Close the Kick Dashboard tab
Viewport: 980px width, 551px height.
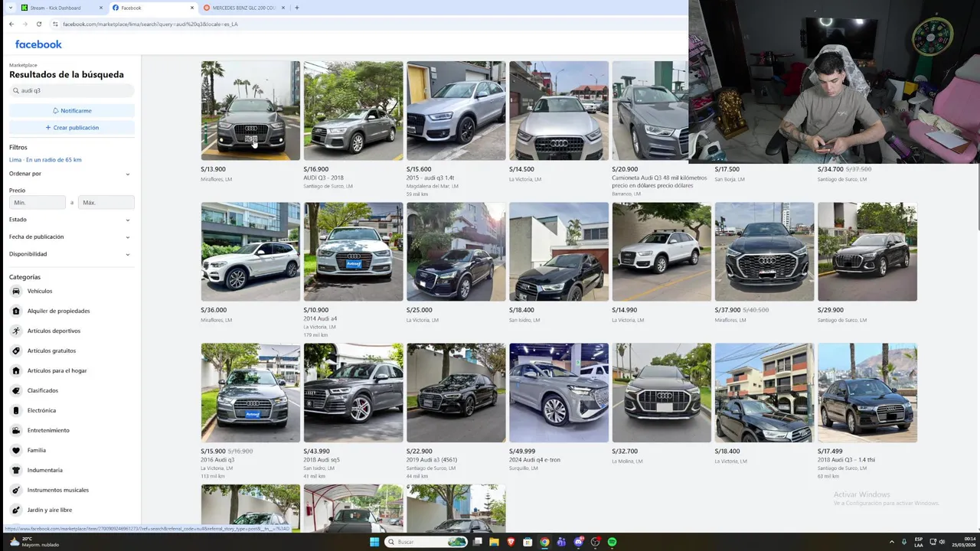[101, 8]
